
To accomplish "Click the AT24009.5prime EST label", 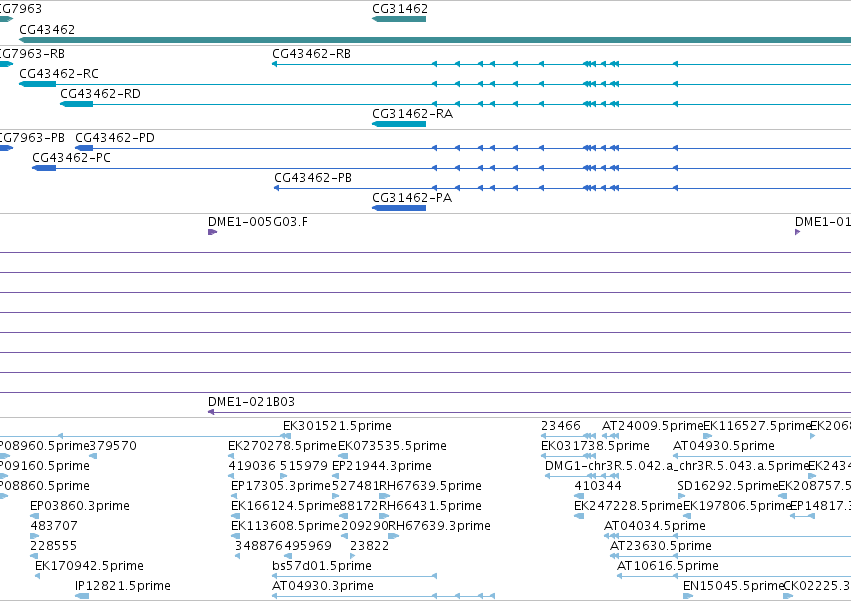I will click(x=652, y=426).
